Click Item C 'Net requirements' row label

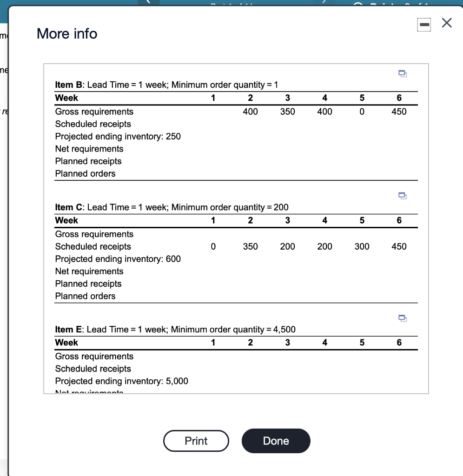click(x=89, y=271)
